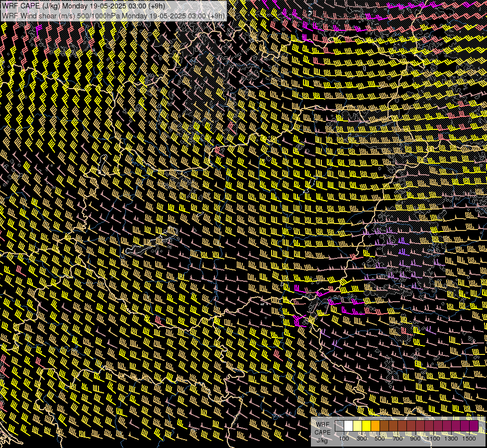The height and width of the screenshot is (448, 487).
Task: Click the legend value 1100
Action: 433,439
